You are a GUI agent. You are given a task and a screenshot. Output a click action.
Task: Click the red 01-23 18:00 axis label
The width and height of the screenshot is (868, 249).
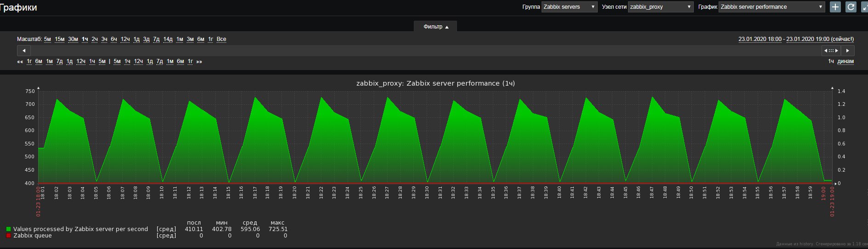click(x=38, y=201)
